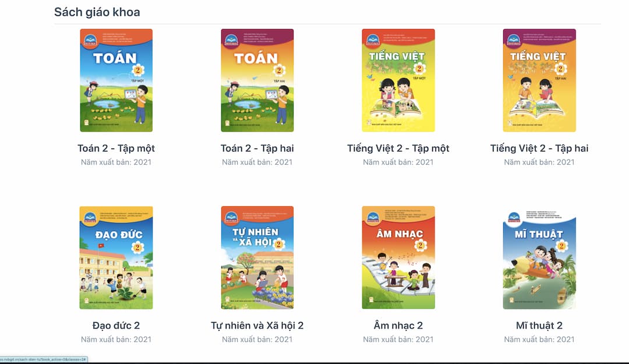Open the "Tiếng Việt 2 - Tập hai" title link

coord(539,149)
